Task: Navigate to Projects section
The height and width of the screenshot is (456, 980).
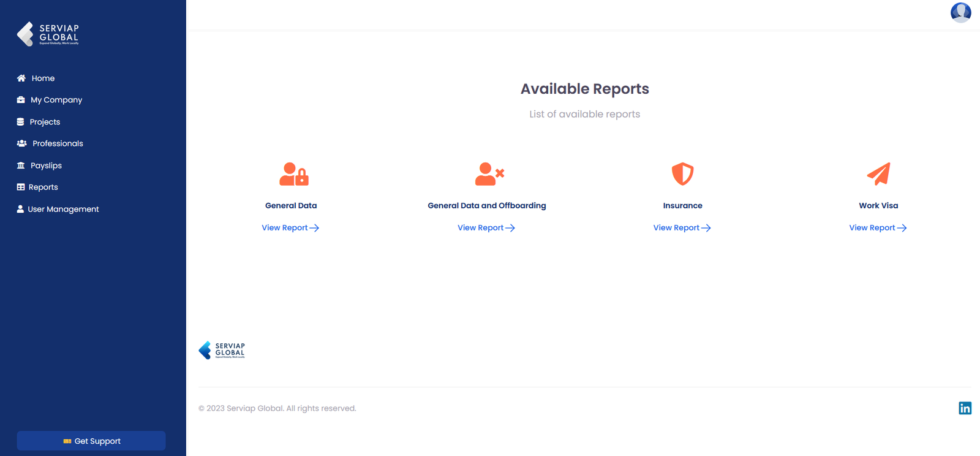Action: pyautogui.click(x=45, y=122)
